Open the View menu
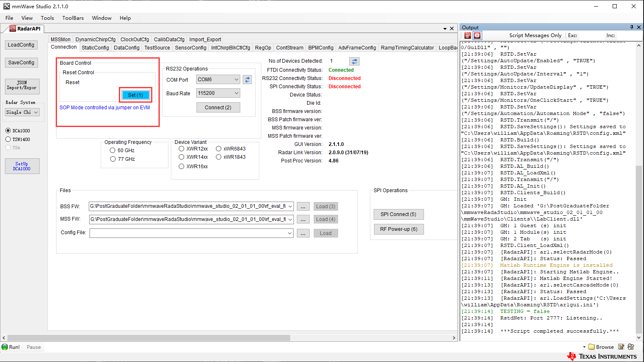The width and height of the screenshot is (644, 362). [x=27, y=18]
